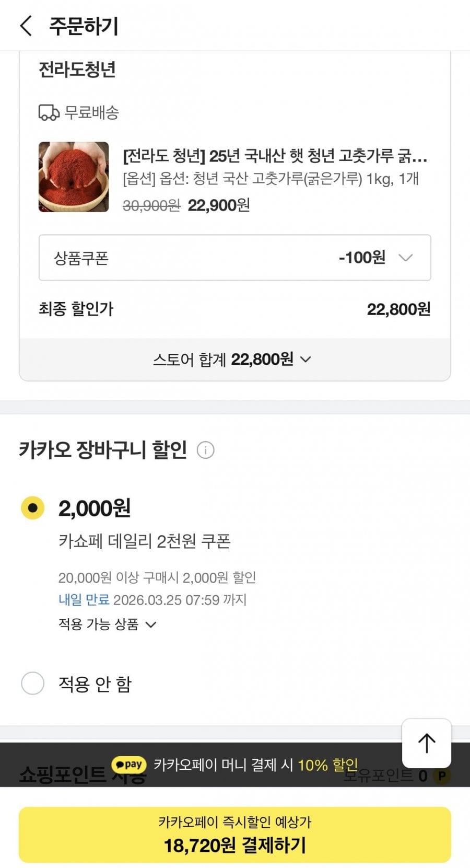
Task: Tap the back arrow icon
Action: click(26, 26)
